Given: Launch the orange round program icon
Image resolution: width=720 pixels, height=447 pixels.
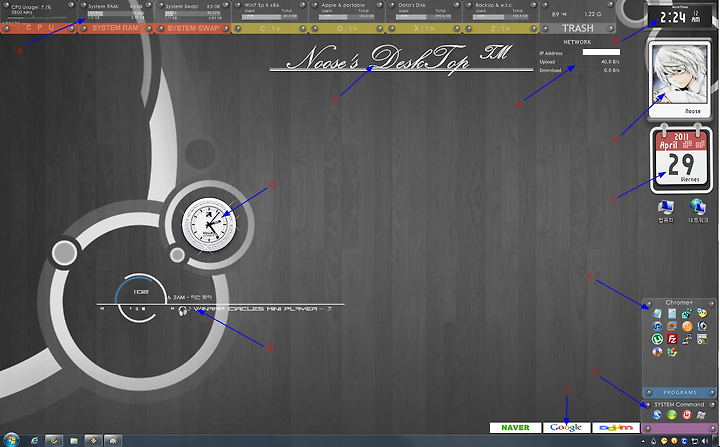Looking at the screenshot, I should [x=687, y=326].
